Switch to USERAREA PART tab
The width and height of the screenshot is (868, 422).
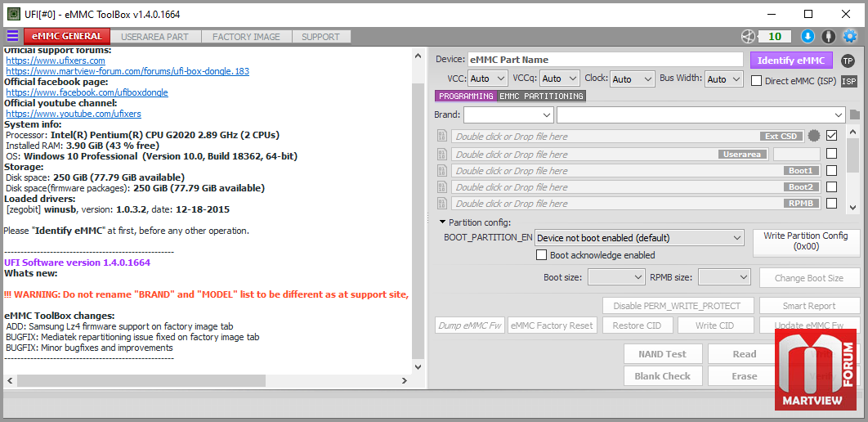click(x=155, y=37)
